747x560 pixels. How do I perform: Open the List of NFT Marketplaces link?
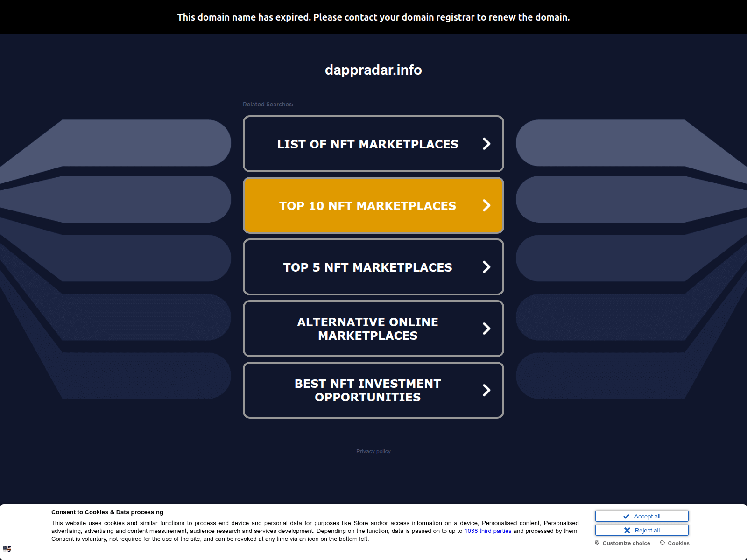click(x=373, y=144)
